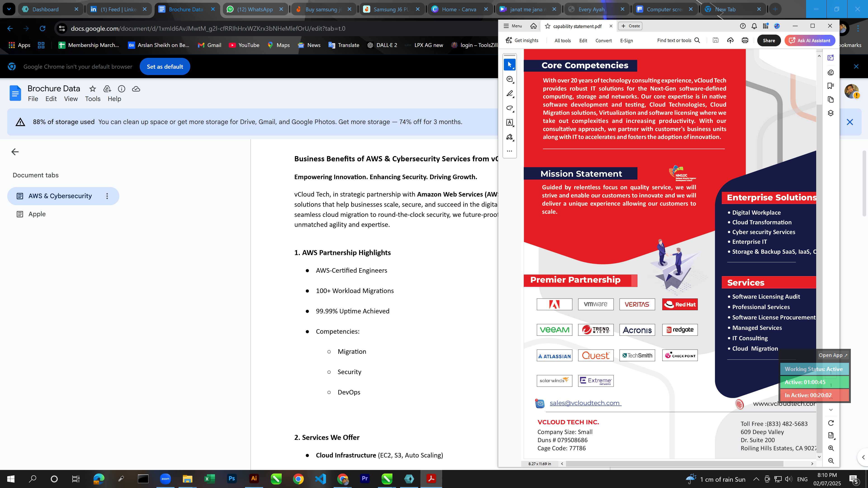This screenshot has height=488, width=868.
Task: Select the Apple document tab
Action: [37, 214]
